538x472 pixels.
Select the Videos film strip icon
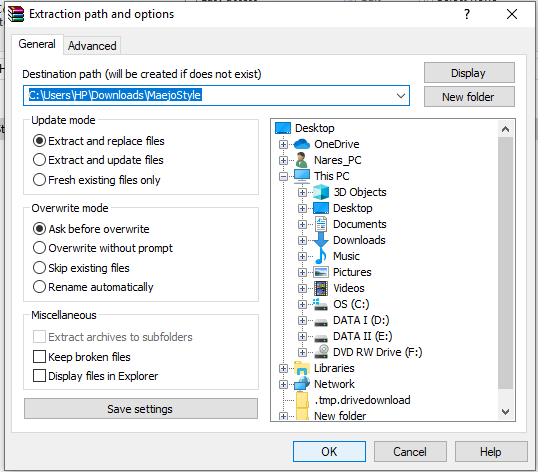321,288
